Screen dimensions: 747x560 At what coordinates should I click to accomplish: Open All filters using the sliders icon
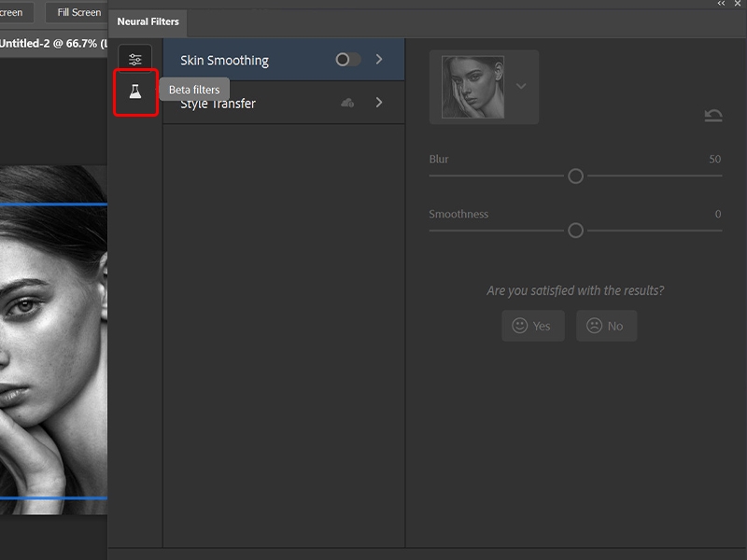point(136,58)
